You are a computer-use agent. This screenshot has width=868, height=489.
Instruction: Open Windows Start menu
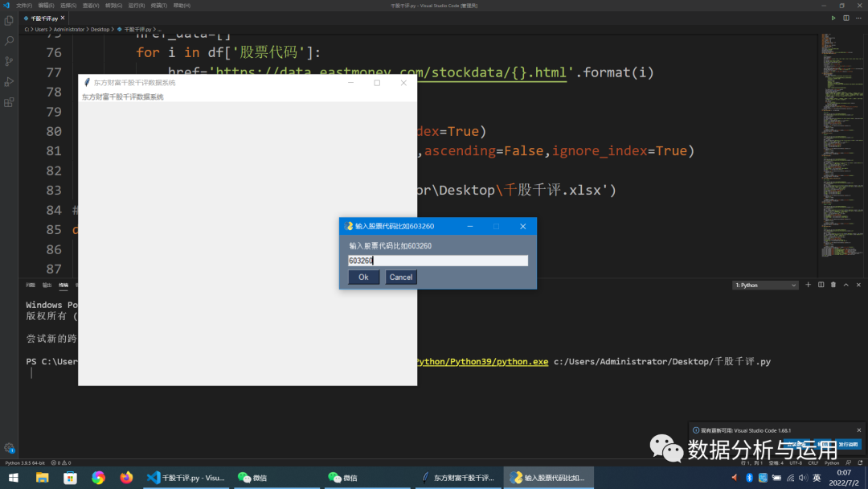click(14, 478)
